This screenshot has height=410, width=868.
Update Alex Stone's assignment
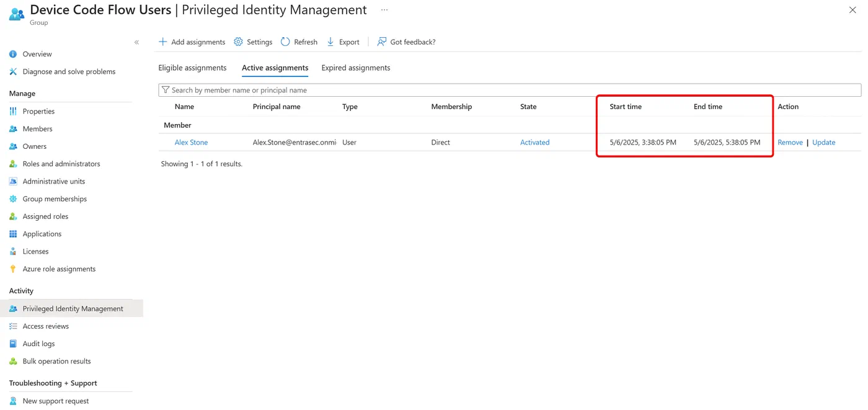pos(823,142)
